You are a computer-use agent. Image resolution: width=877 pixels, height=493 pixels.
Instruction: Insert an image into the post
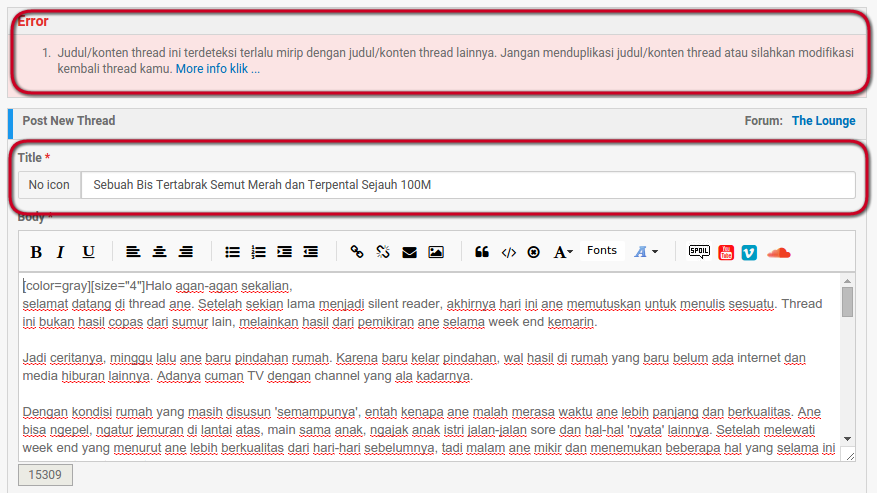click(436, 252)
